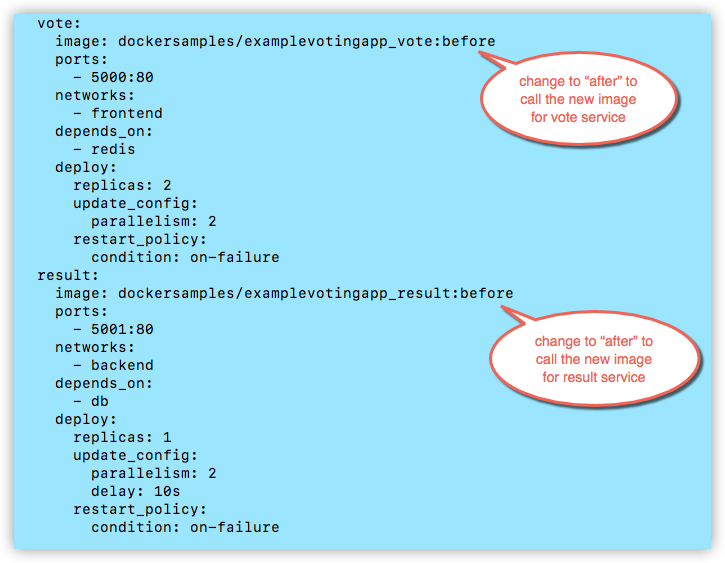Select "depends_on:" under the vote service
The width and height of the screenshot is (725, 563).
(x=104, y=132)
